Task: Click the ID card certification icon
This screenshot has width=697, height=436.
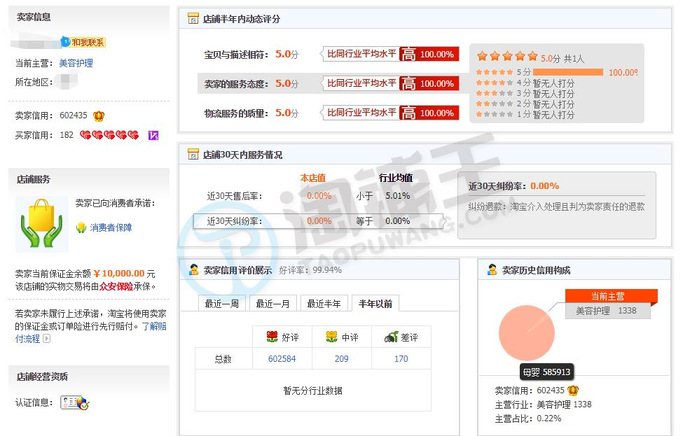Action: pos(74,403)
